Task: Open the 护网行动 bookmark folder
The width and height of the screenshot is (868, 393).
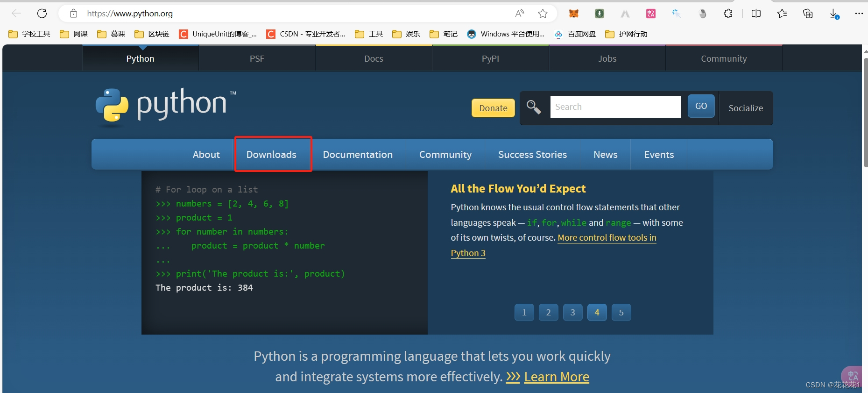Action: coord(626,34)
